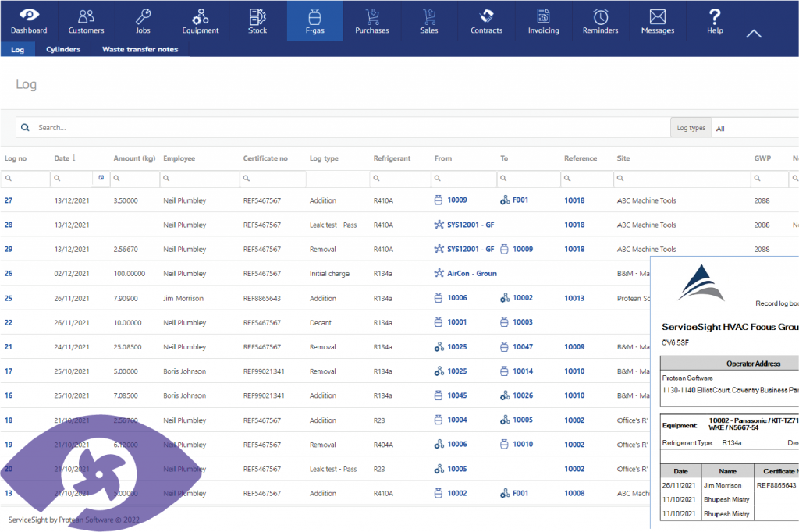
Task: Click the Initial charge log type cell
Action: (329, 274)
